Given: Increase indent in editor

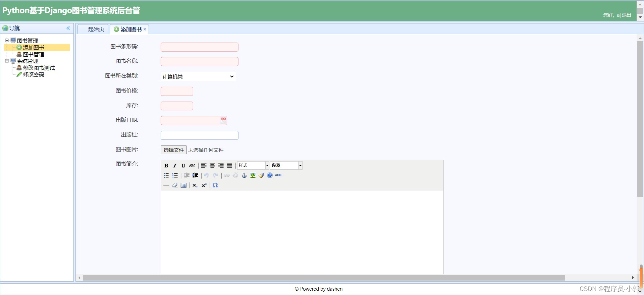Looking at the screenshot, I should (x=195, y=175).
